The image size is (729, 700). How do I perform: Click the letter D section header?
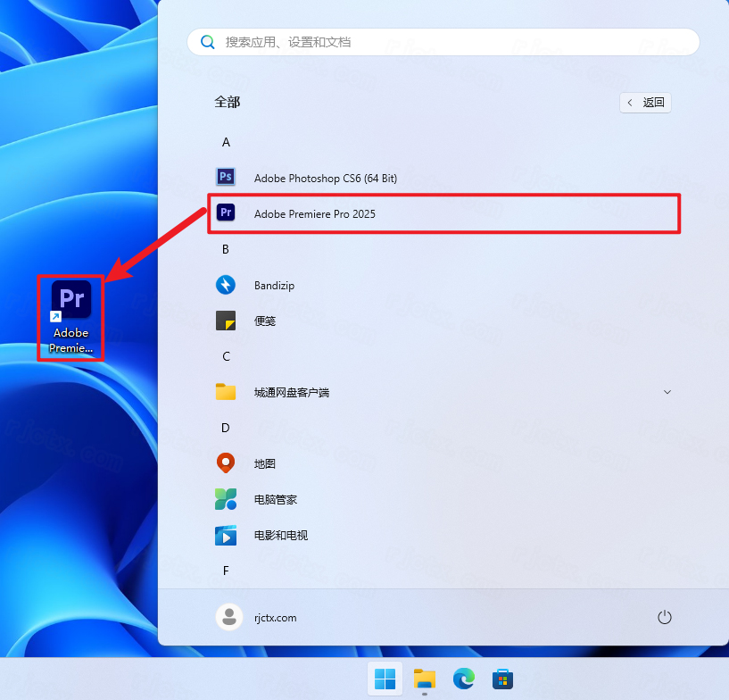coord(226,428)
